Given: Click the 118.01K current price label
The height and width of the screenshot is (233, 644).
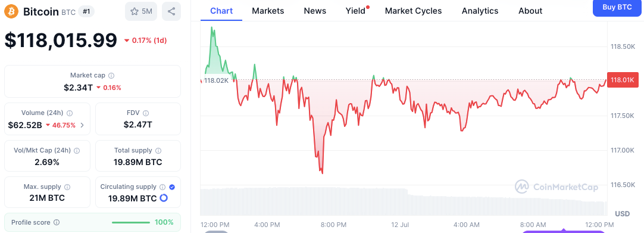Looking at the screenshot, I should [x=623, y=80].
